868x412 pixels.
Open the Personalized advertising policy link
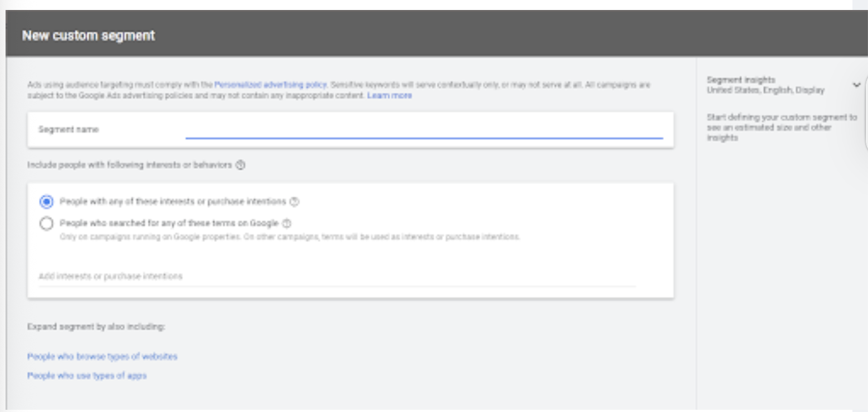tap(270, 86)
